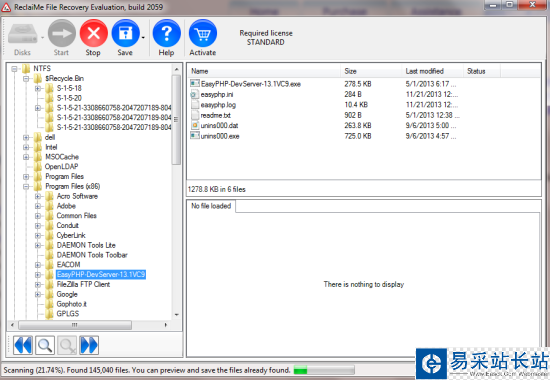Open the Save dropdown arrow
The height and width of the screenshot is (380, 550).
[143, 38]
